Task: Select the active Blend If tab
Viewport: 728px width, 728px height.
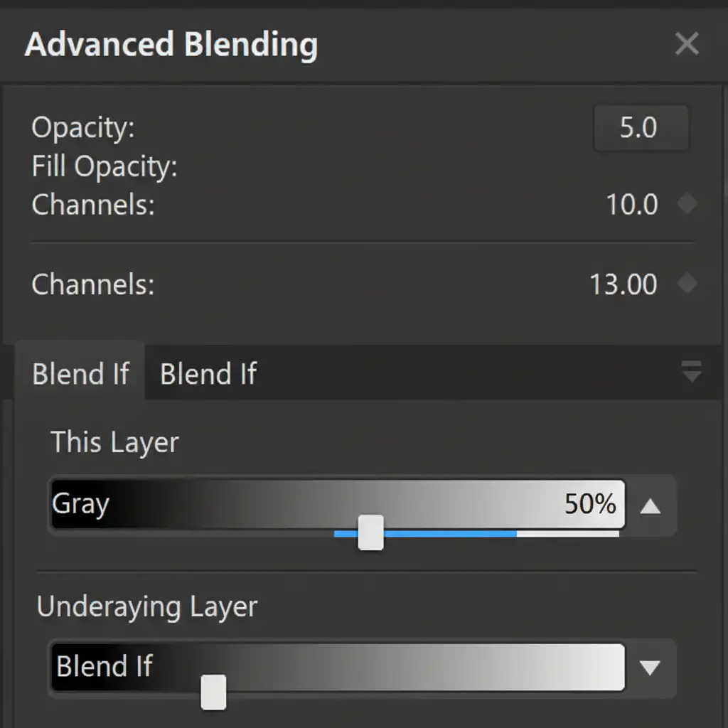Action: click(80, 374)
